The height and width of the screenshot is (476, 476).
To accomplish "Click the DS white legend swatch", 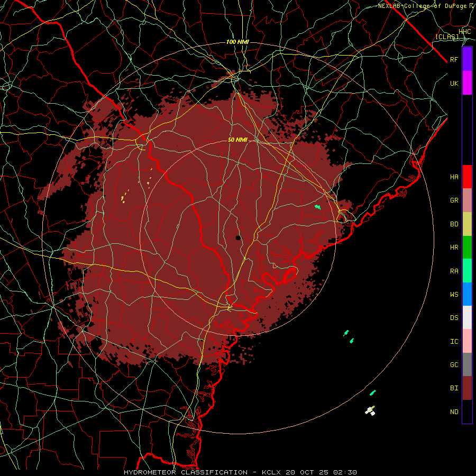I will (467, 317).
